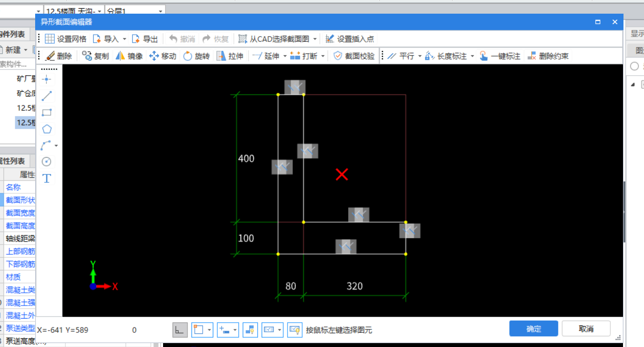644x347 pixels.
Task: Toggle the checkmark dimension display button
Action: 270,330
